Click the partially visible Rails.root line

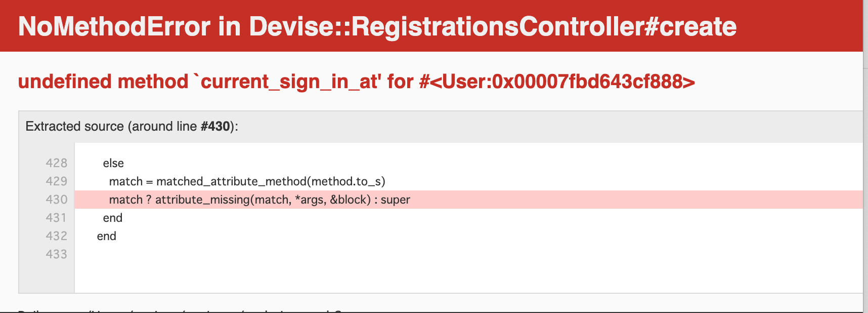click(x=187, y=310)
